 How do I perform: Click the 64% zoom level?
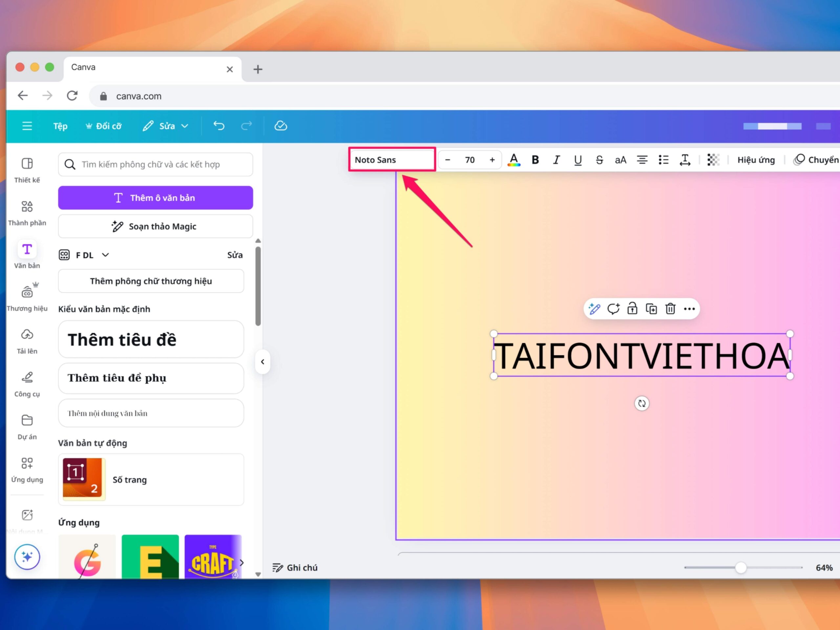[x=824, y=567]
